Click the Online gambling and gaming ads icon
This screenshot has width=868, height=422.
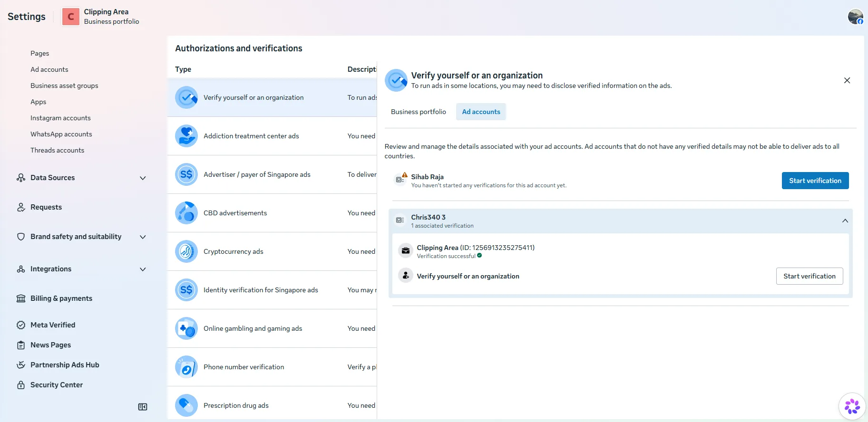coord(186,328)
